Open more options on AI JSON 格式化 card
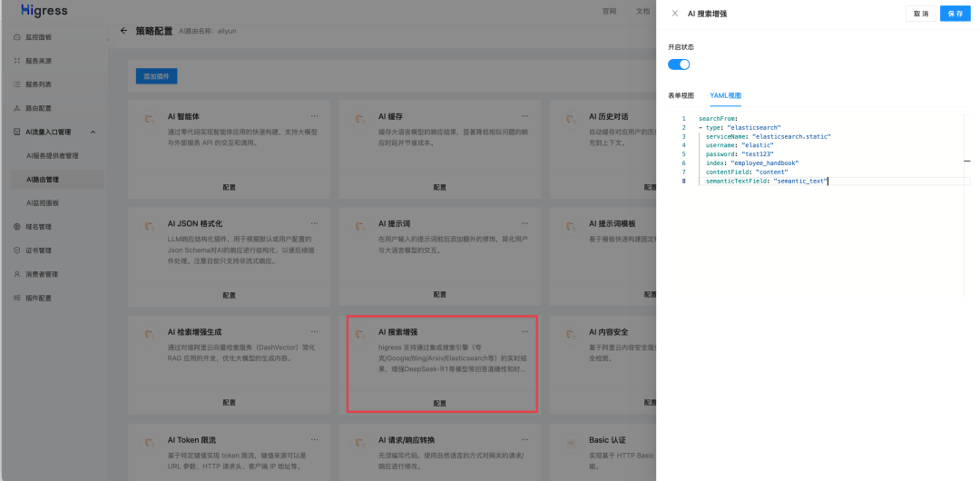The height and width of the screenshot is (481, 980). tap(314, 223)
